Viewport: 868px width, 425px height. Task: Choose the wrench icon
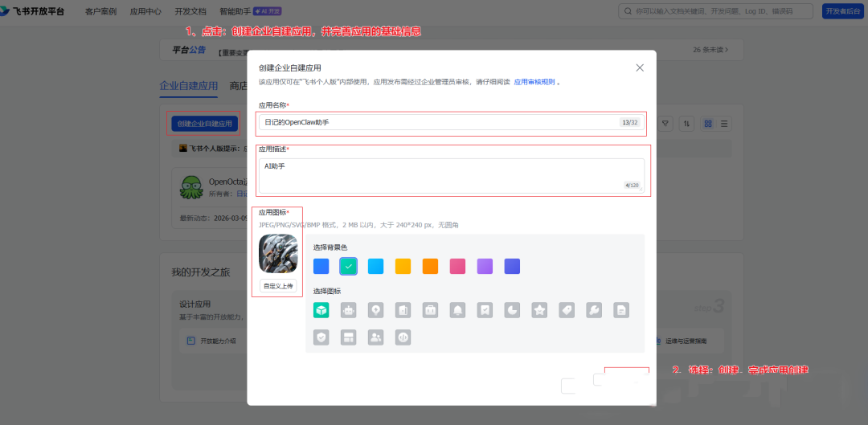pos(594,310)
